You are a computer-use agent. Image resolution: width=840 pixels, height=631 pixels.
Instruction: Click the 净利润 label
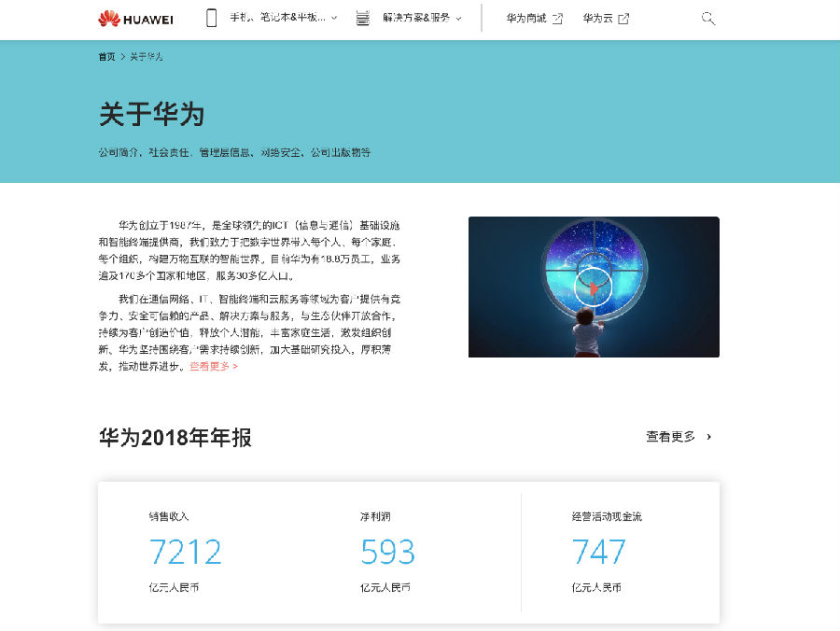[x=375, y=516]
